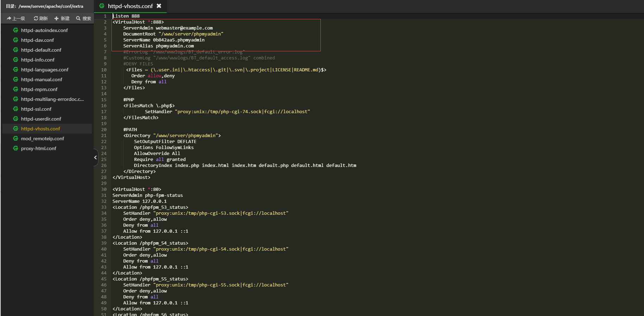The image size is (644, 316).
Task: Click the directory path /www/server/apache/conf/extra
Action: point(51,6)
